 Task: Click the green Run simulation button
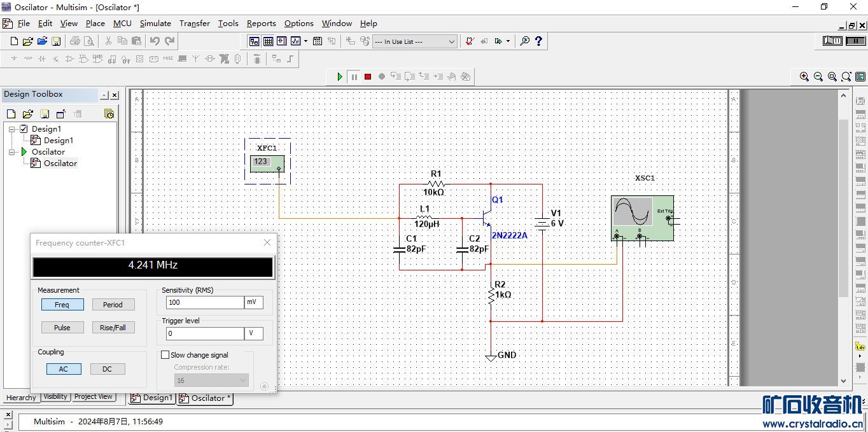pos(340,76)
